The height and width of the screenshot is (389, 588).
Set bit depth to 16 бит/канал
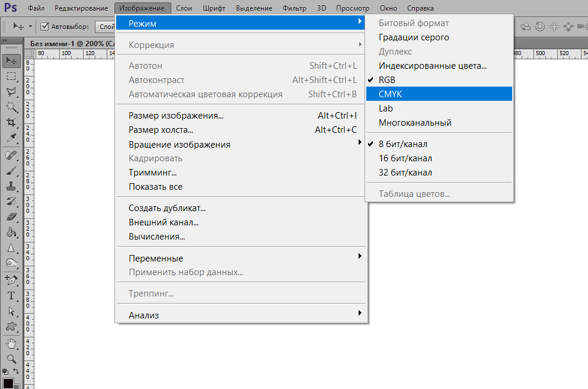pyautogui.click(x=405, y=158)
